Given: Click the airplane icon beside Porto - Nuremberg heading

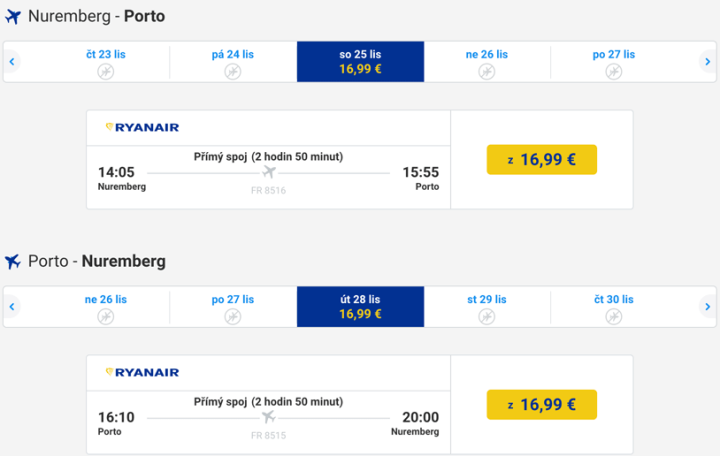Looking at the screenshot, I should click(13, 262).
